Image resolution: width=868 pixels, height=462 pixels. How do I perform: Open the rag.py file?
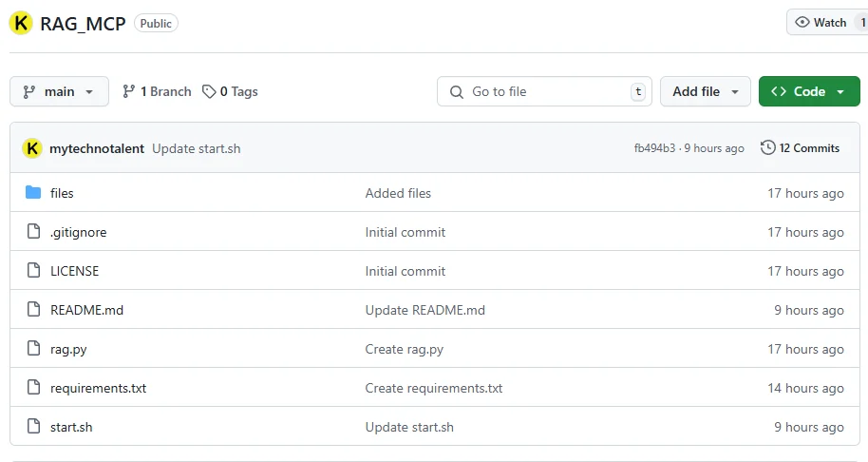[x=68, y=350]
